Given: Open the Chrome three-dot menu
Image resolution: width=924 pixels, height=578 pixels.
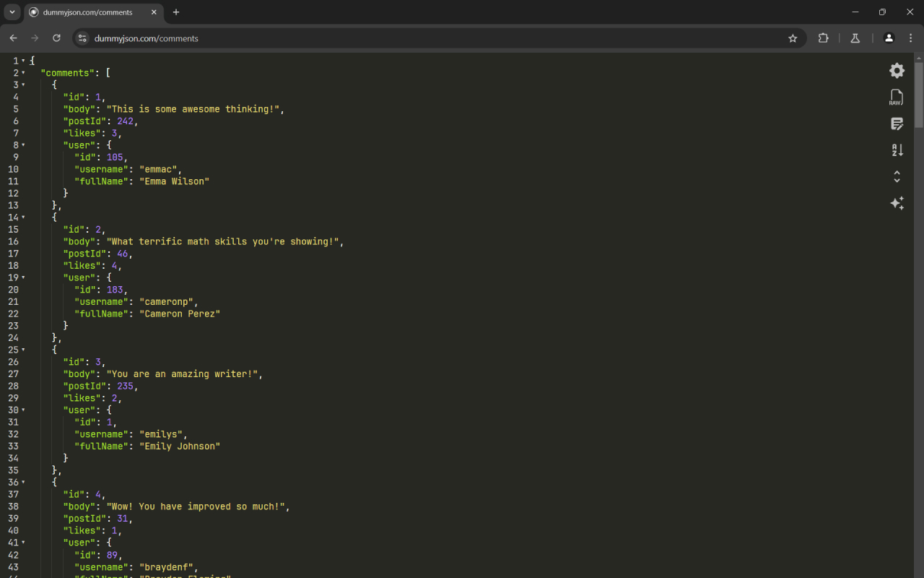Looking at the screenshot, I should point(910,38).
